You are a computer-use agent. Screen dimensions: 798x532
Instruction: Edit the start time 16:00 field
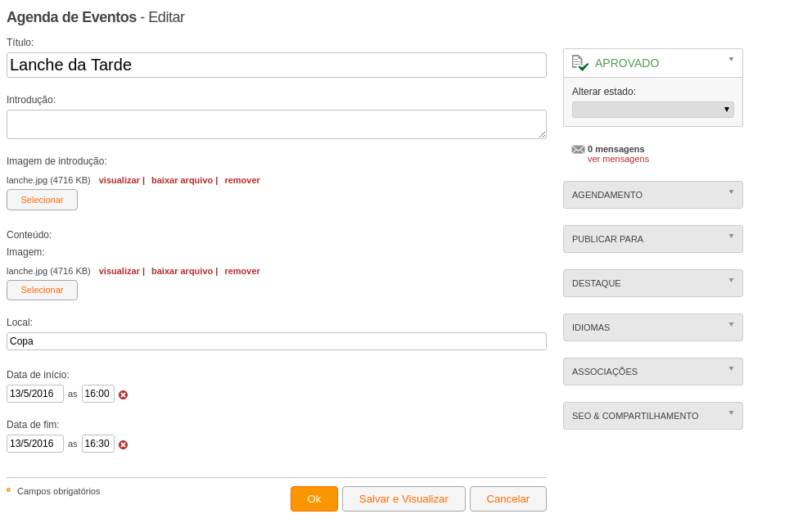(97, 394)
